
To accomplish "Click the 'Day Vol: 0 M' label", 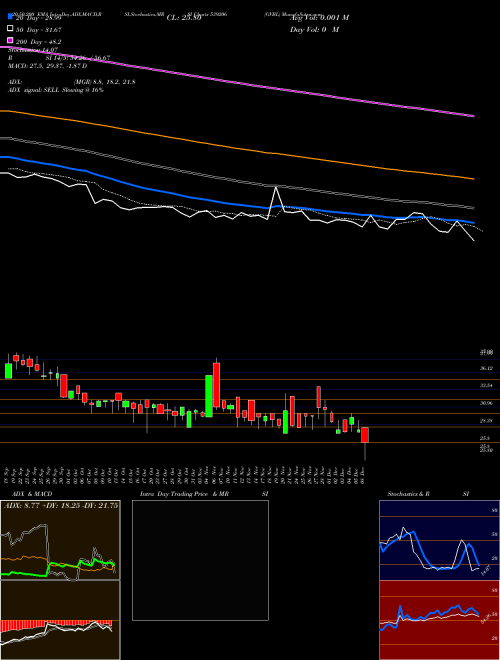I will [x=314, y=30].
